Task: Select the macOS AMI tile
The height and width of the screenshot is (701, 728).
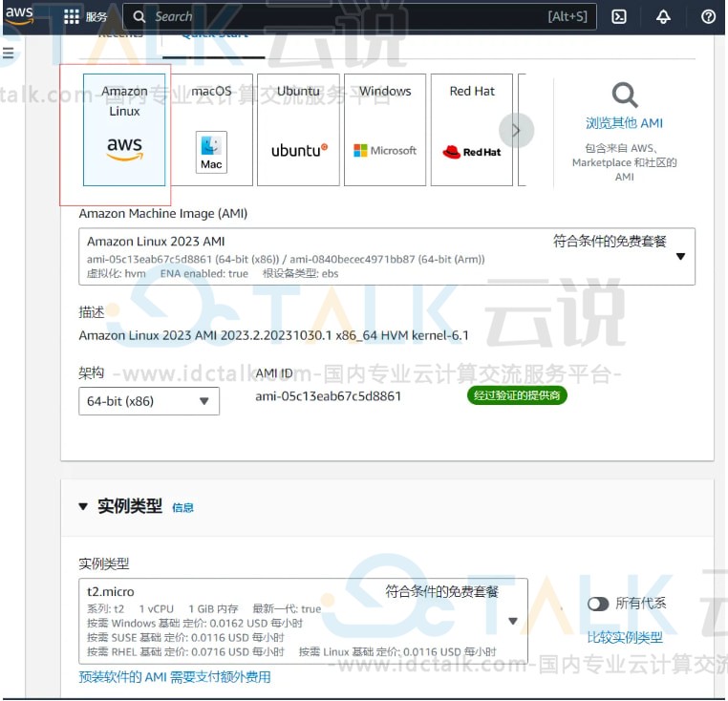Action: coord(211,130)
